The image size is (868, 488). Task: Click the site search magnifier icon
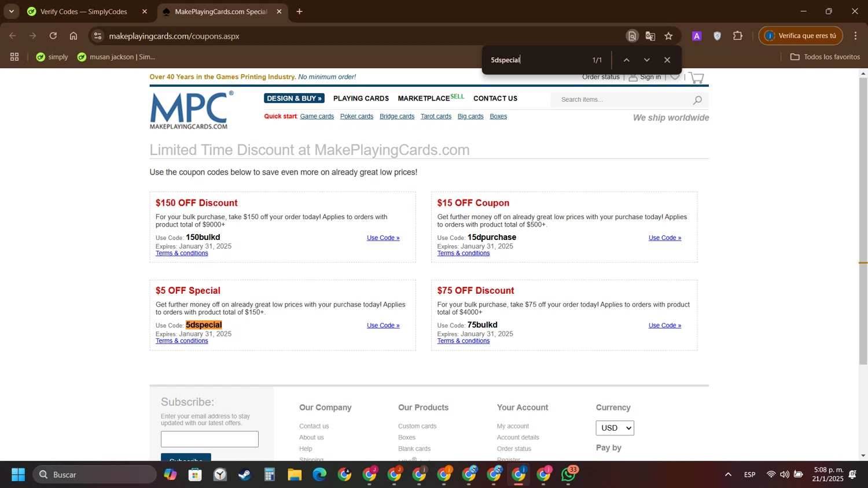(697, 100)
